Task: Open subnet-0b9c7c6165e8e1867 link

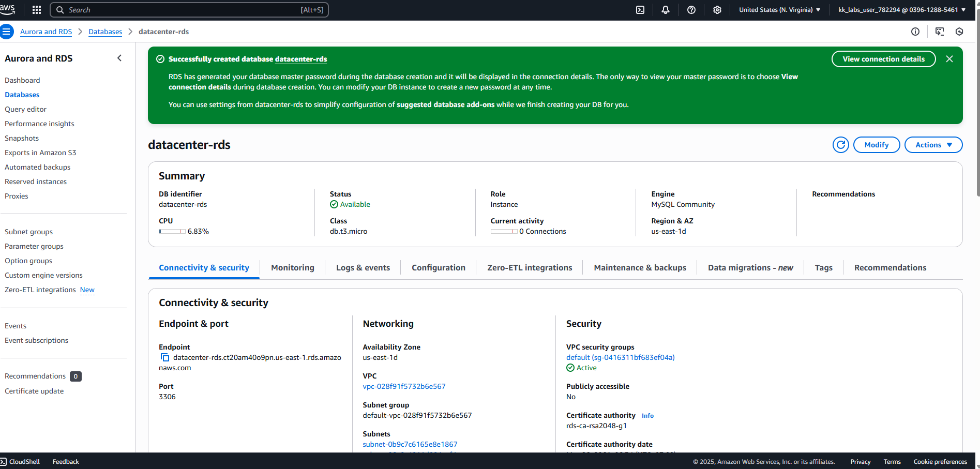Action: [410, 444]
